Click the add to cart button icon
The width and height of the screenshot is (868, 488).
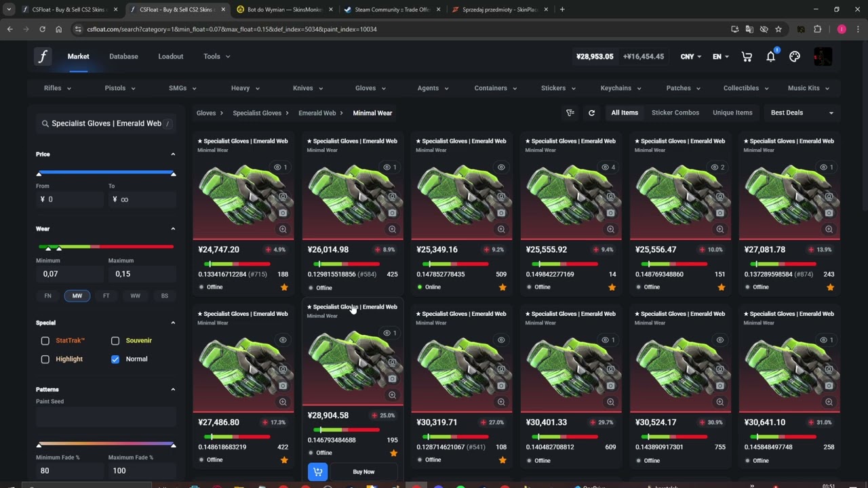pos(317,472)
